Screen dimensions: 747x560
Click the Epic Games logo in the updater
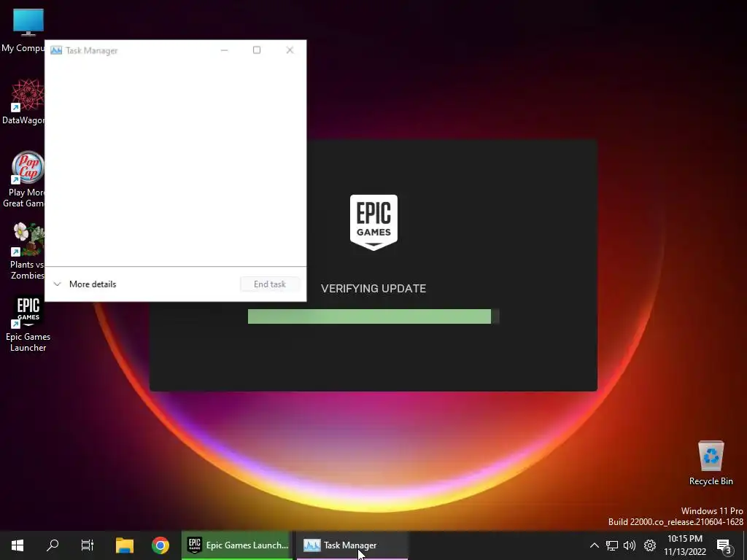pyautogui.click(x=373, y=222)
